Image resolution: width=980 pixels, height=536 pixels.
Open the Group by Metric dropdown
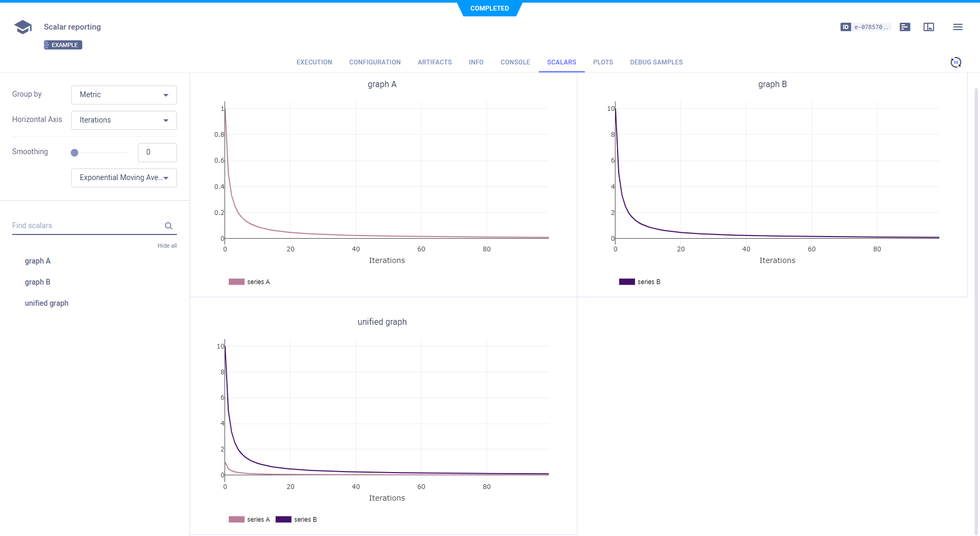[124, 95]
